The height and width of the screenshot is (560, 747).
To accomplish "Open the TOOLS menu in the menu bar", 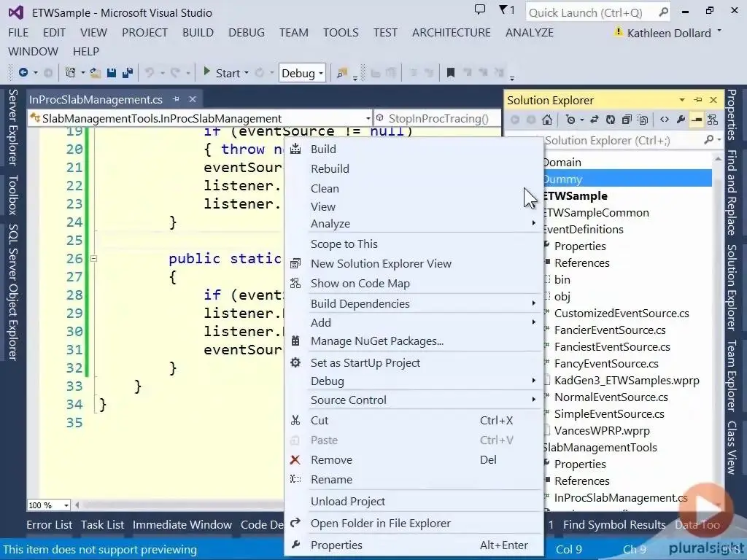I will click(341, 32).
